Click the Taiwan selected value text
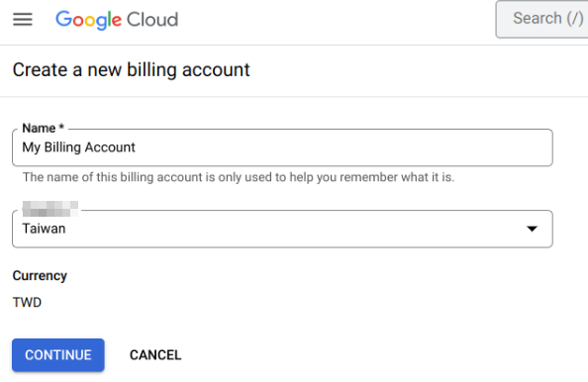The image size is (588, 382). pos(44,229)
